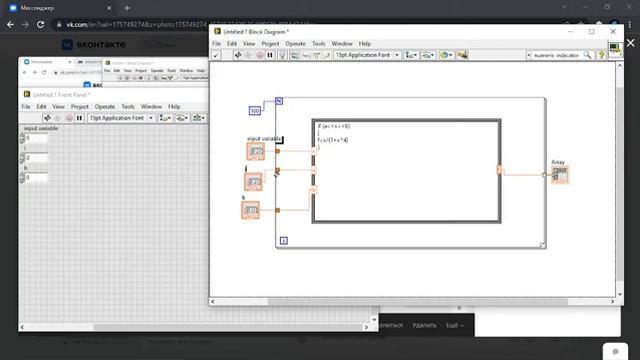640x360 pixels.
Task: Open View menu in Block Diagram
Action: coord(249,44)
